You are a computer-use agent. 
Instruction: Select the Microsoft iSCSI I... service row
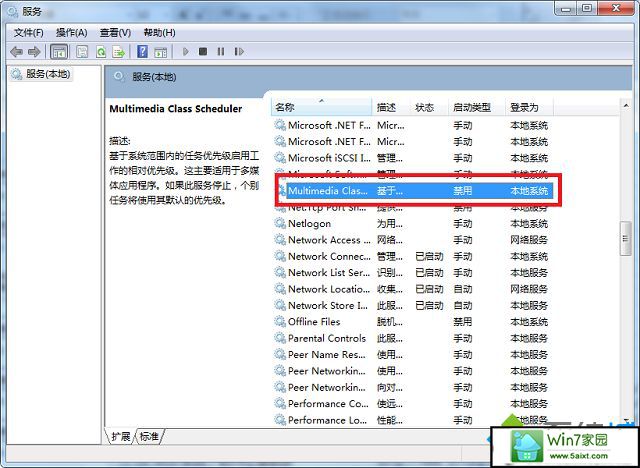(413, 158)
